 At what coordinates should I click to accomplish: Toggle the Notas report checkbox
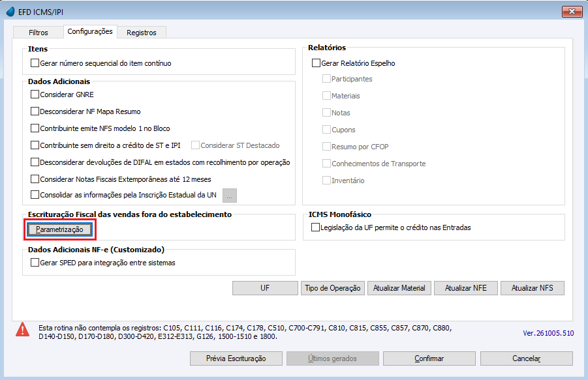click(326, 112)
